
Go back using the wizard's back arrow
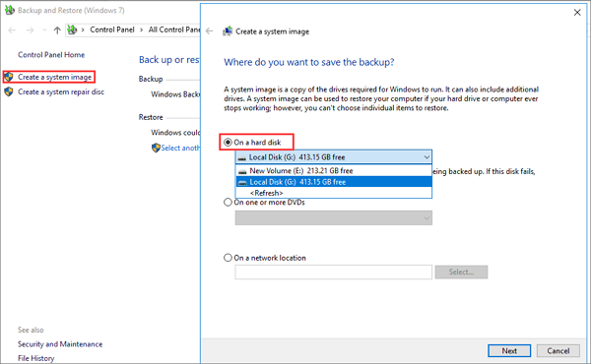point(210,31)
